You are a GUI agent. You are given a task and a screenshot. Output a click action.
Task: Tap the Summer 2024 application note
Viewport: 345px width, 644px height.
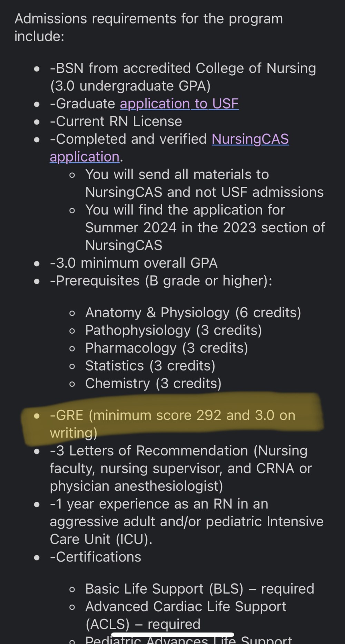point(205,228)
